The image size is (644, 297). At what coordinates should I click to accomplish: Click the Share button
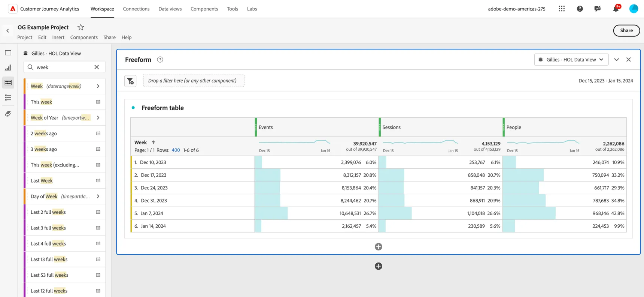click(626, 30)
